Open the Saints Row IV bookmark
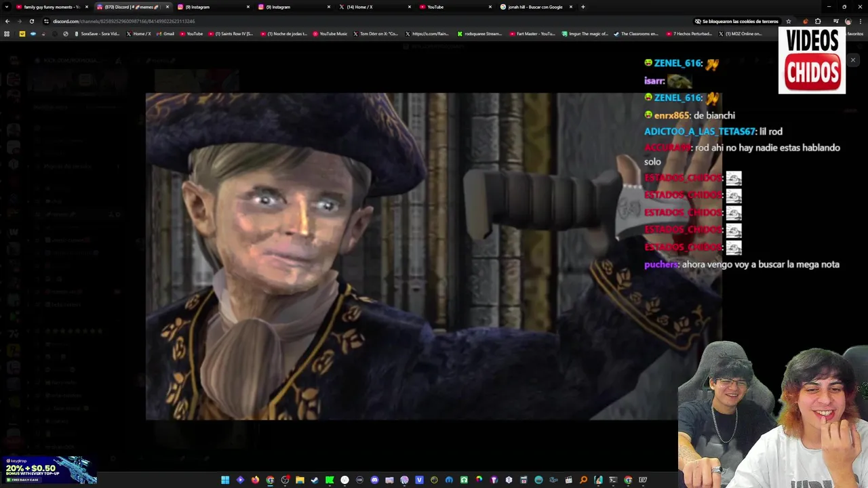 point(231,33)
